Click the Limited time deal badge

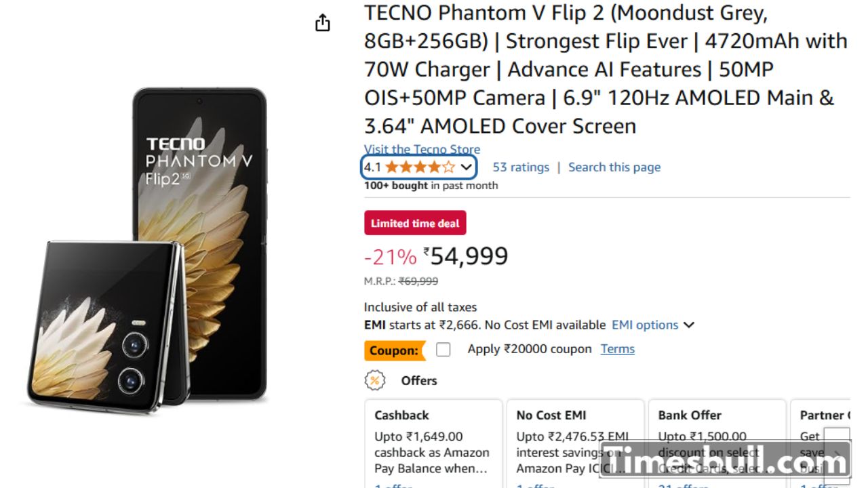pyautogui.click(x=415, y=223)
